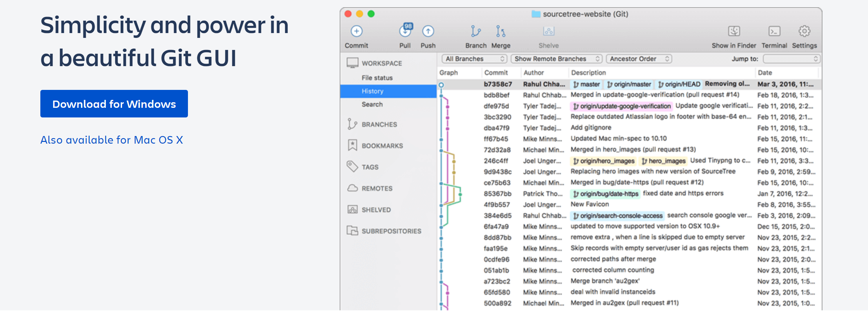Click the origin/bug/date-https branch tag
This screenshot has width=868, height=311.
pos(606,194)
